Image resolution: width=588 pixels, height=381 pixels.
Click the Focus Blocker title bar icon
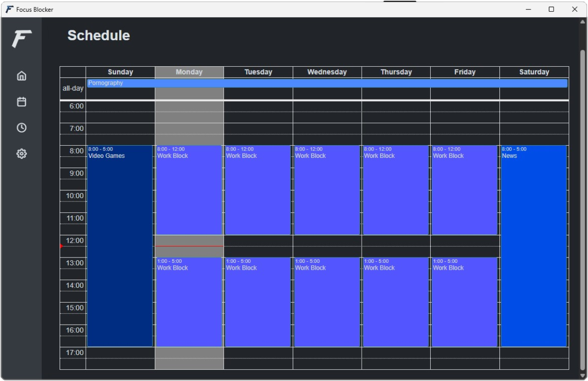[9, 9]
